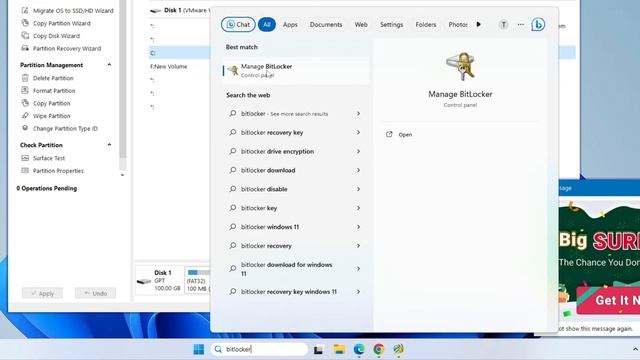Select bitlocker recovery key suggestion
Image resolution: width=640 pixels, height=360 pixels.
[296, 132]
